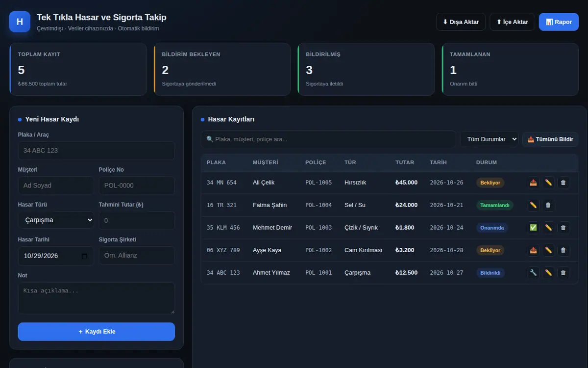The width and height of the screenshot is (588, 368).
Task: Delete the 16 TR 321 record
Action: (x=548, y=205)
